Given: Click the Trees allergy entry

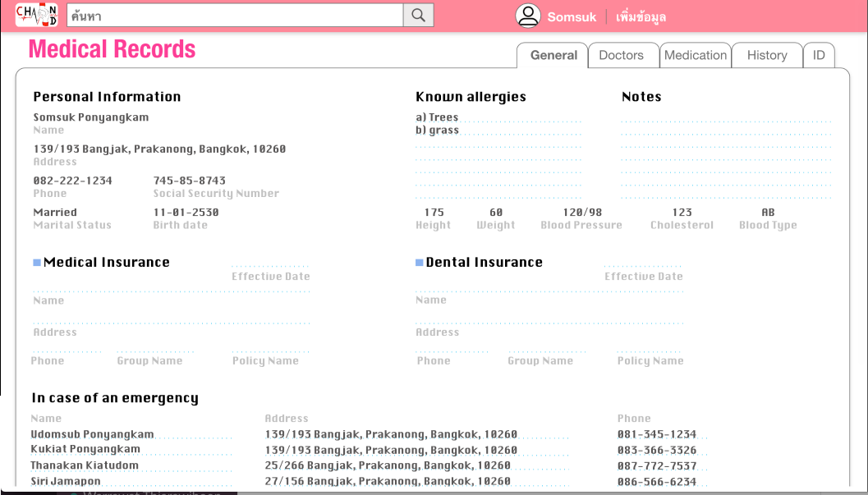Looking at the screenshot, I should [443, 117].
